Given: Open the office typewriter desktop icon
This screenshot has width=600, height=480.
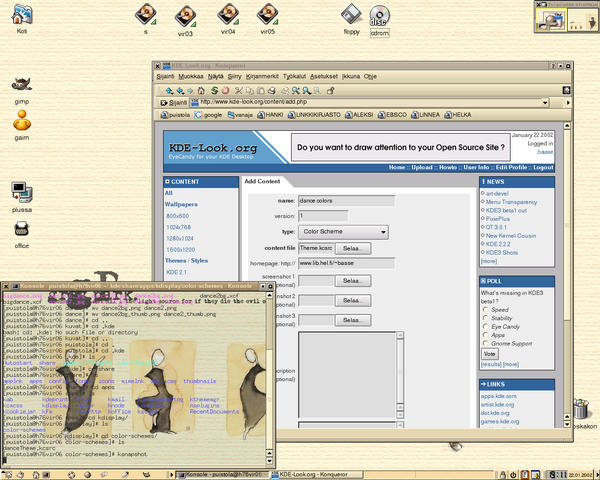Looking at the screenshot, I should [22, 235].
